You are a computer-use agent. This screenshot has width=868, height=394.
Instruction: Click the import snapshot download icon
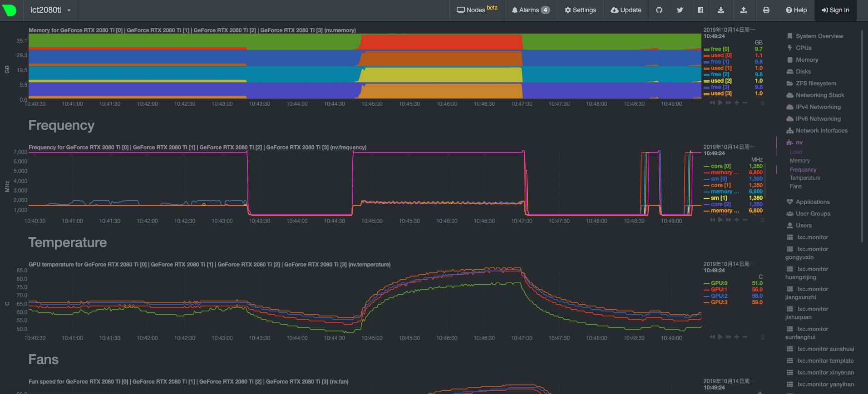pos(721,10)
